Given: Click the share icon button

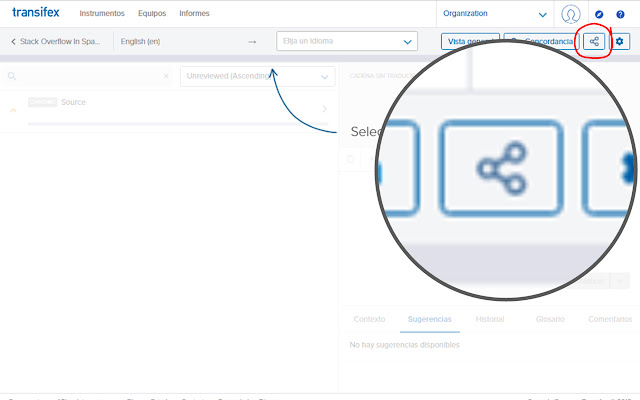Looking at the screenshot, I should coord(594,41).
